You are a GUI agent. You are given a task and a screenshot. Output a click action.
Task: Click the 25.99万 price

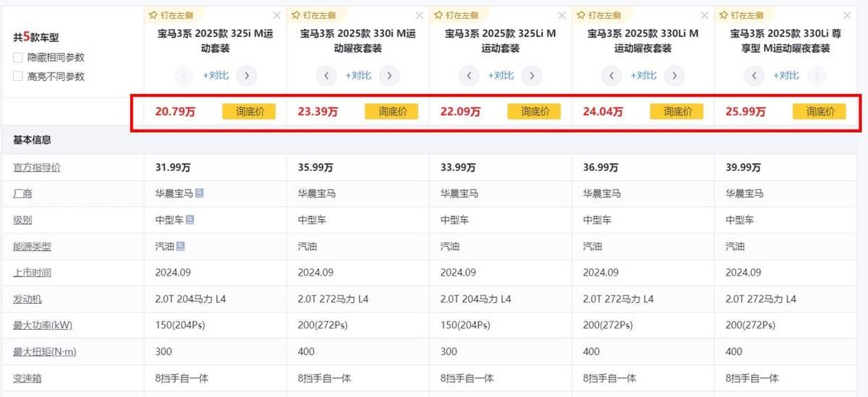(746, 111)
